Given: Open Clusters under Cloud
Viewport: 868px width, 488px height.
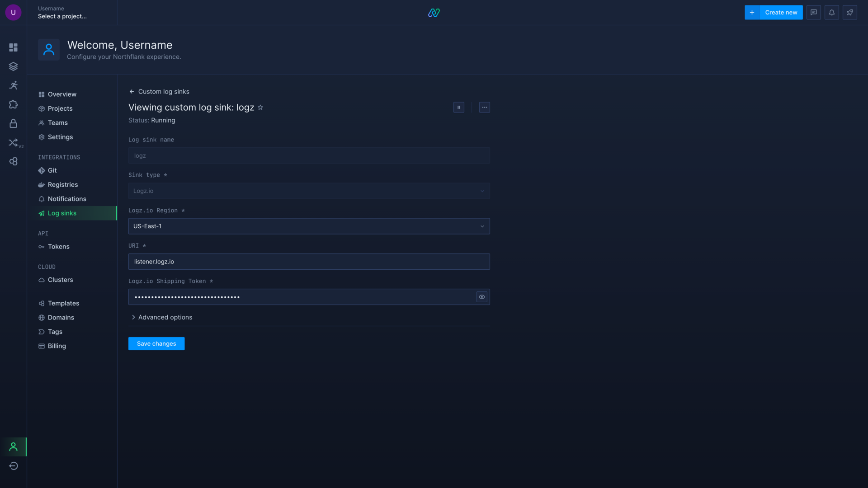Looking at the screenshot, I should point(56,280).
